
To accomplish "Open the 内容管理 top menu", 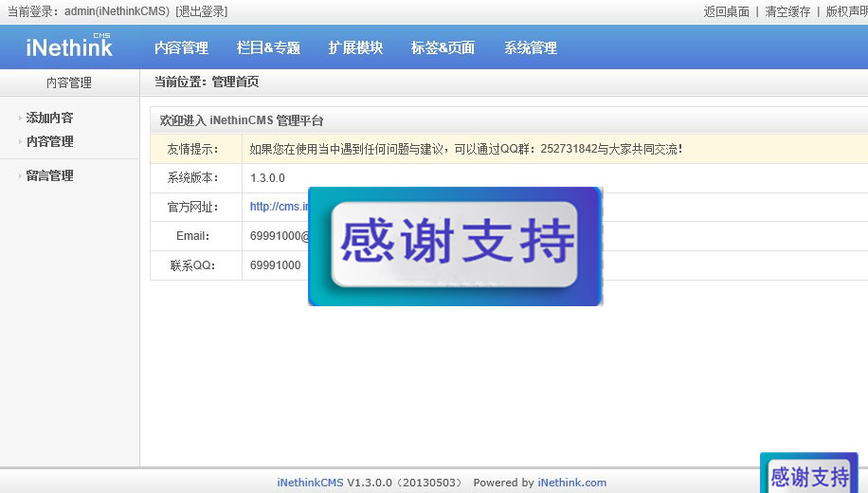I will 182,47.
